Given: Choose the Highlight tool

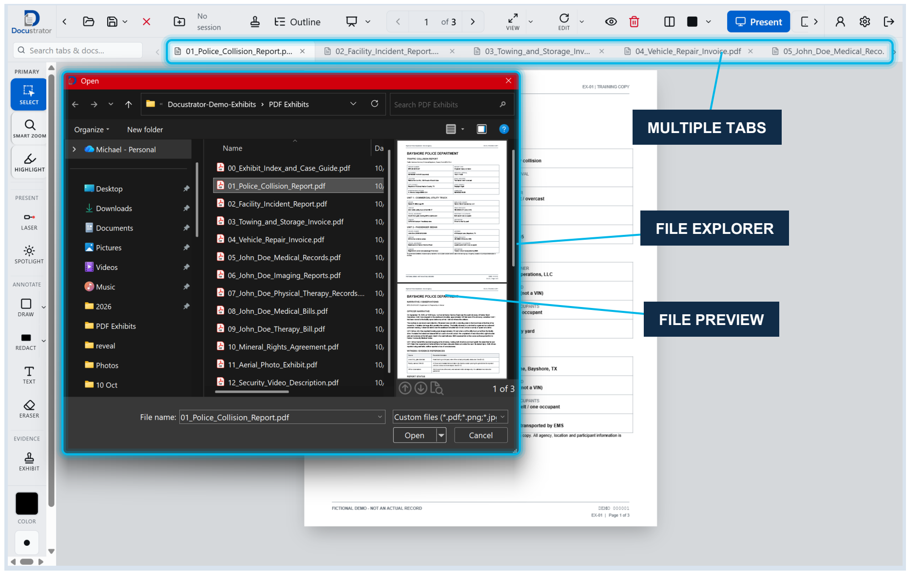Looking at the screenshot, I should [x=29, y=162].
